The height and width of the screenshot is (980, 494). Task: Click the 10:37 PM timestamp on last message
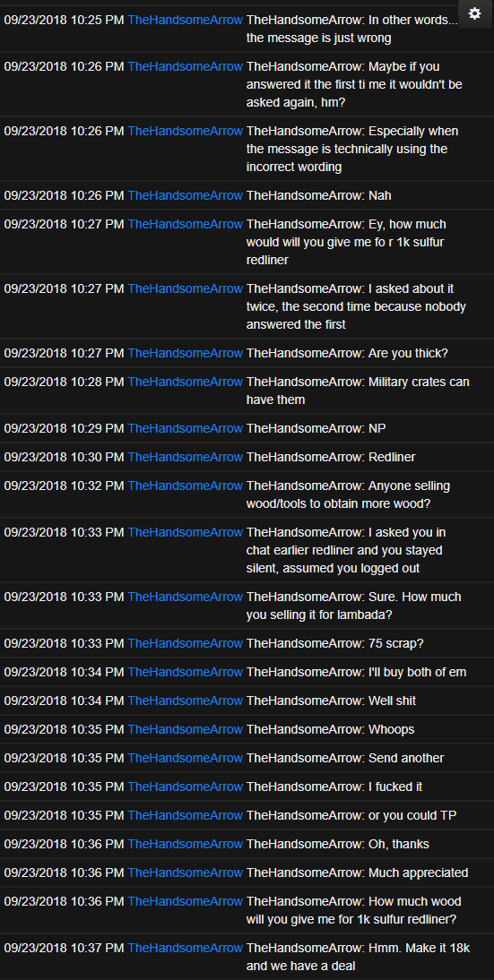click(x=64, y=948)
